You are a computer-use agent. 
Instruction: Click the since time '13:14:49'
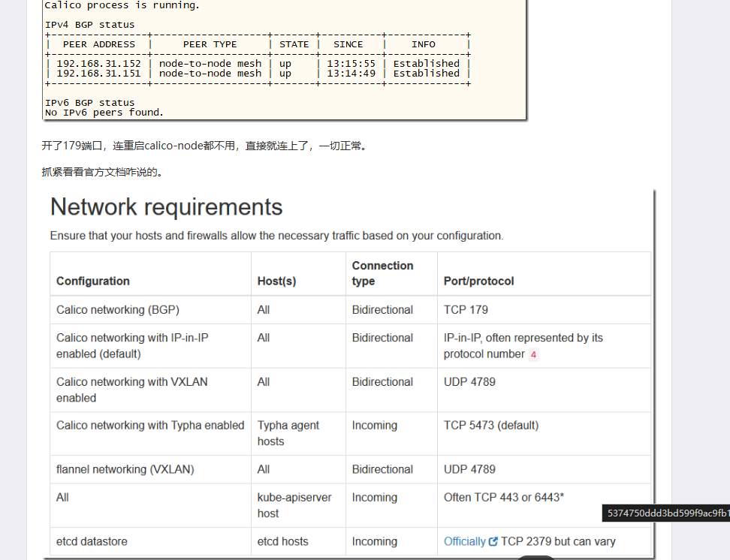tap(351, 73)
